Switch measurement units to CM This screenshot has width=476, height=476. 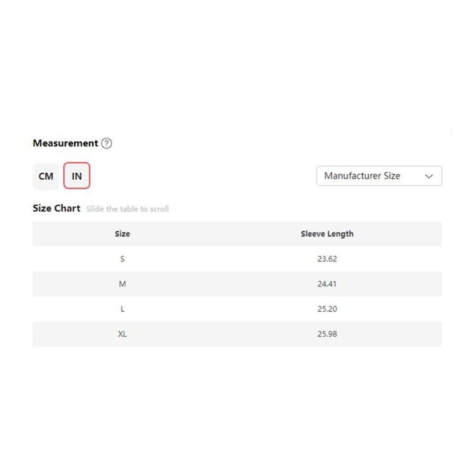[x=46, y=176]
